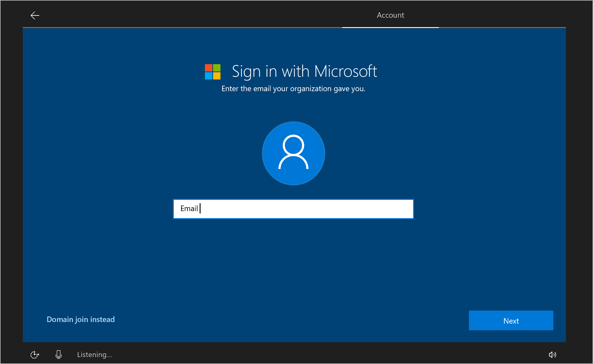This screenshot has width=594, height=364.
Task: Select the Account tab
Action: pos(390,15)
